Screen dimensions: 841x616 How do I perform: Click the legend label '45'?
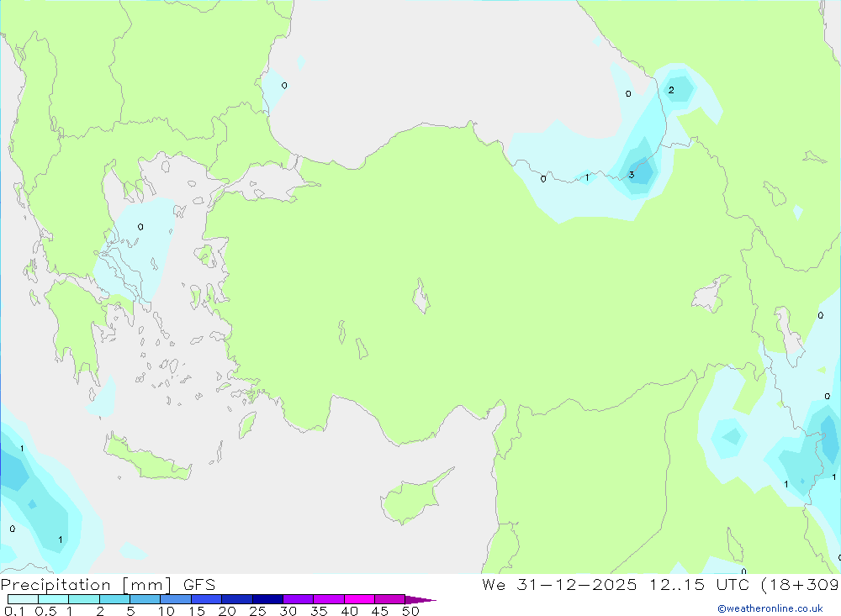(380, 611)
